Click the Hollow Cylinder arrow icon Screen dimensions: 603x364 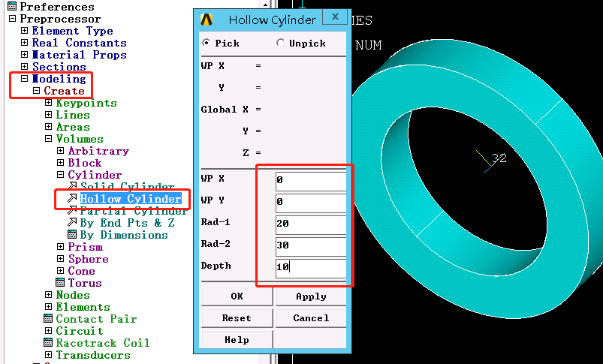click(x=72, y=198)
